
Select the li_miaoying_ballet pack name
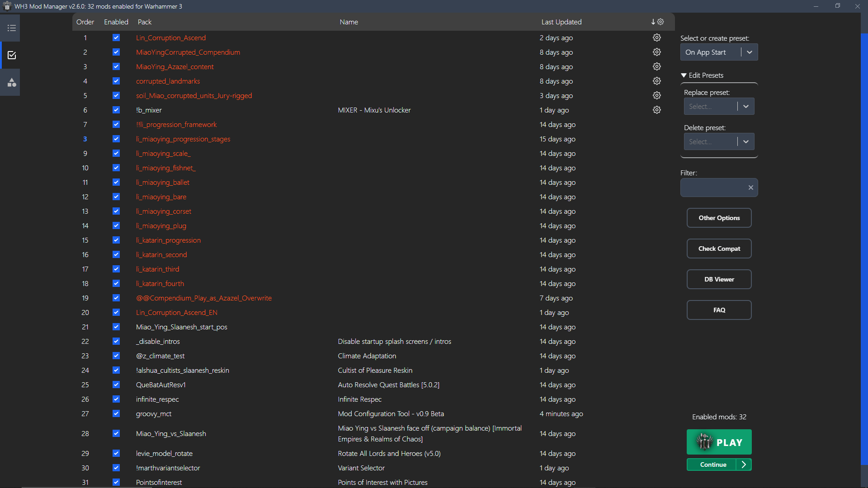[x=163, y=182]
